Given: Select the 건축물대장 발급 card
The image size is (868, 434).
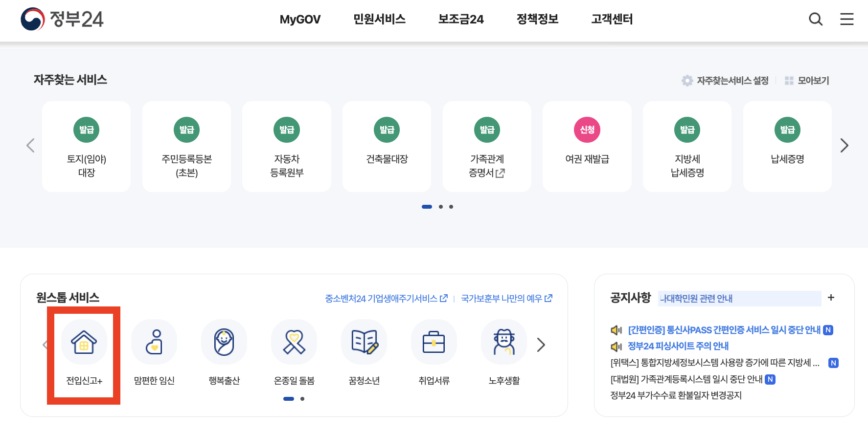Looking at the screenshot, I should click(x=387, y=147).
